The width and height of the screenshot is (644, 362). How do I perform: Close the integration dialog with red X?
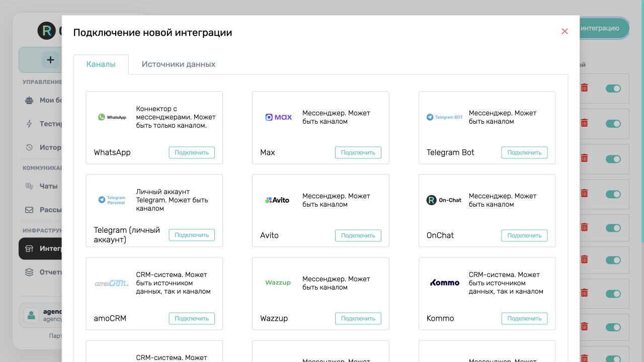[565, 31]
